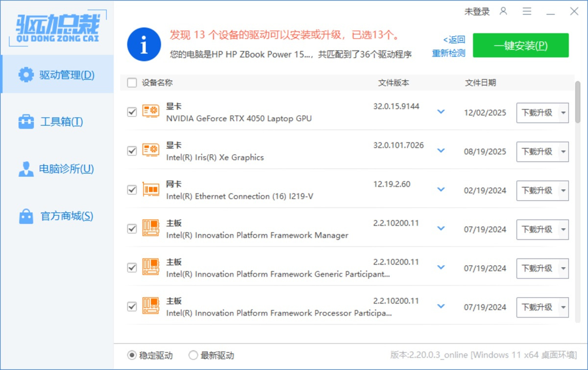Toggle the select-all 设备名称 checkbox

pos(132,83)
